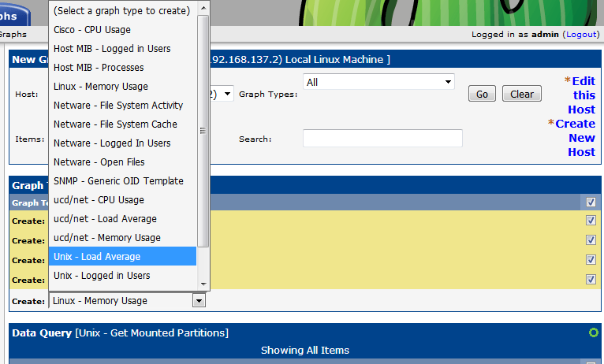Select 'Cisco - CPU Usage' from dropdown list
Image resolution: width=604 pixels, height=364 pixels.
tap(122, 30)
